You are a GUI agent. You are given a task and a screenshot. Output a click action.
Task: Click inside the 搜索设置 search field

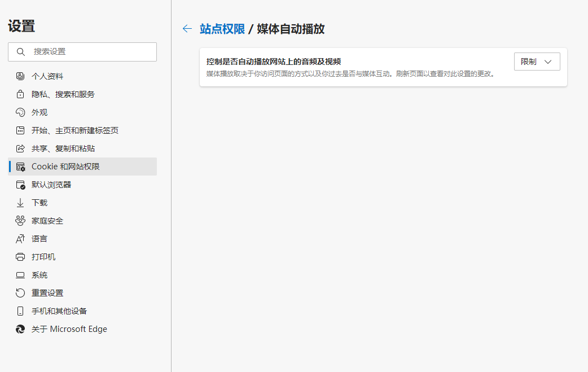tap(82, 52)
